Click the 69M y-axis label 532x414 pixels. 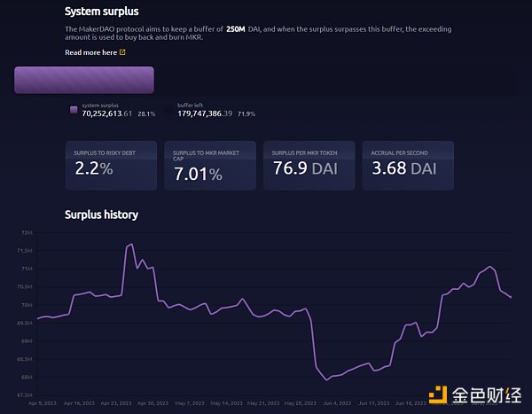(x=27, y=341)
